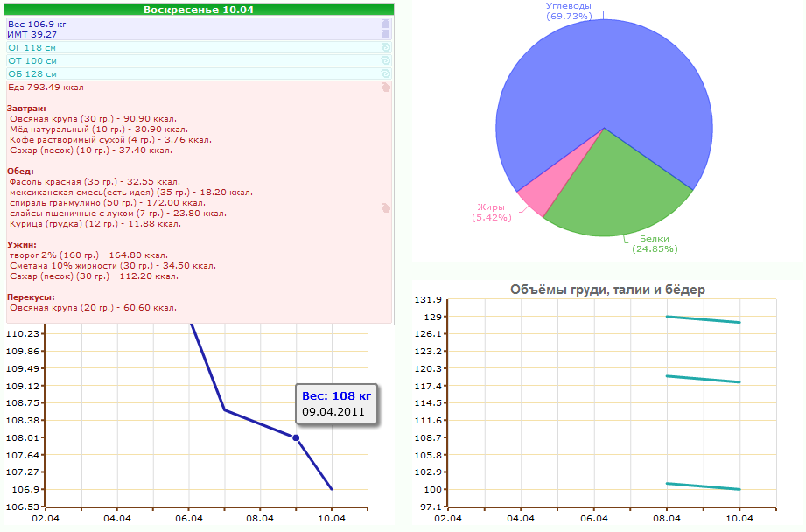Image resolution: width=806 pixels, height=532 pixels.
Task: Click the ОГ 118 см text
Action: click(x=32, y=47)
